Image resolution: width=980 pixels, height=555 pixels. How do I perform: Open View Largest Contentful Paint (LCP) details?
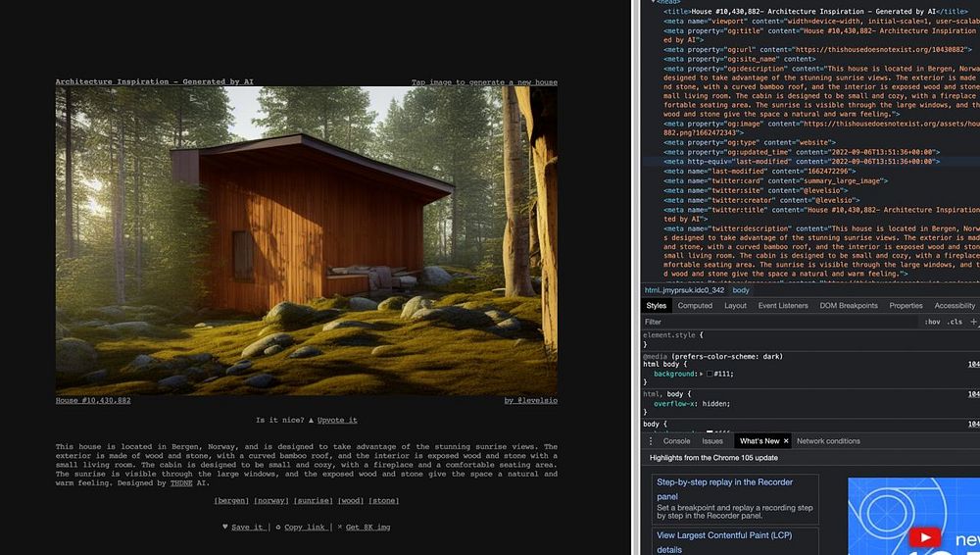[x=724, y=542]
